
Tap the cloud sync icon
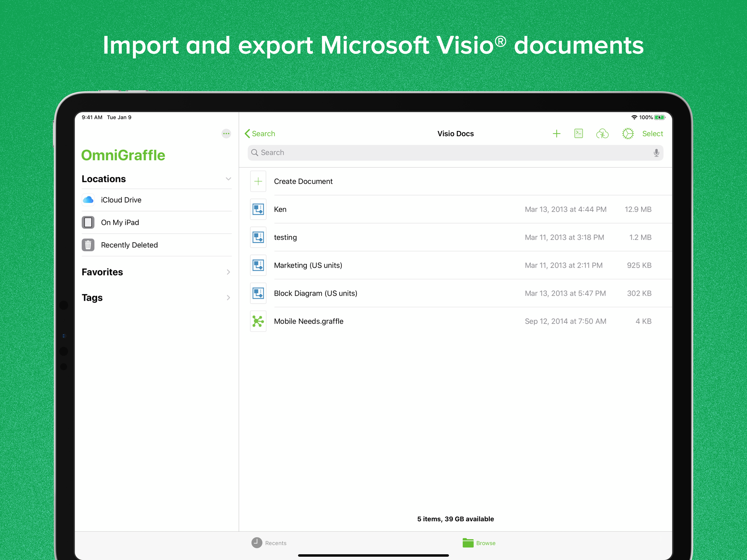(x=602, y=134)
